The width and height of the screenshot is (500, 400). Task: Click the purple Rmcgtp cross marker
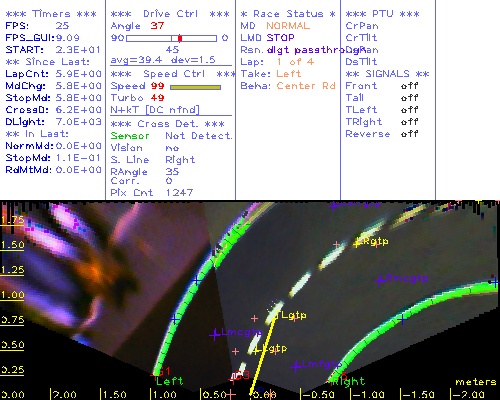pos(380,280)
